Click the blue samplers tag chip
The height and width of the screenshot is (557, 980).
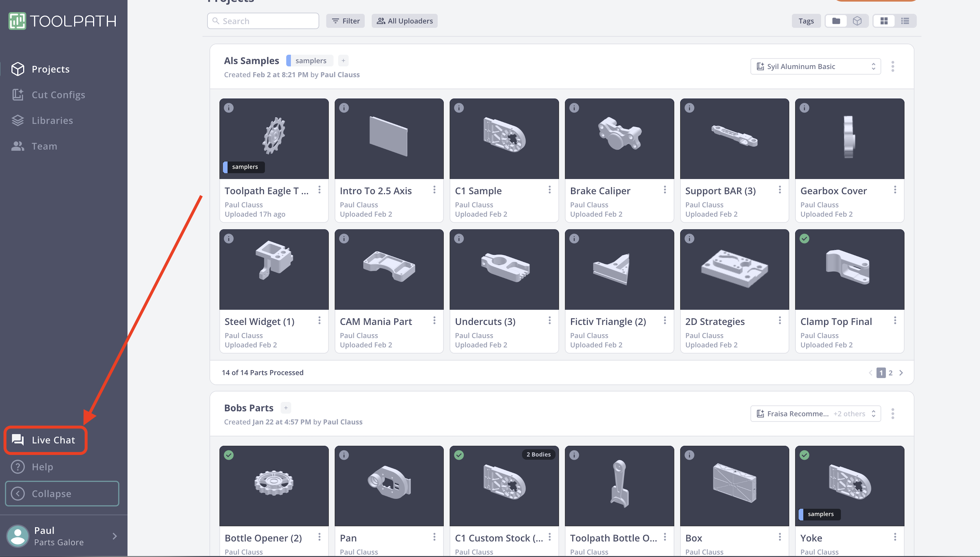click(310, 61)
